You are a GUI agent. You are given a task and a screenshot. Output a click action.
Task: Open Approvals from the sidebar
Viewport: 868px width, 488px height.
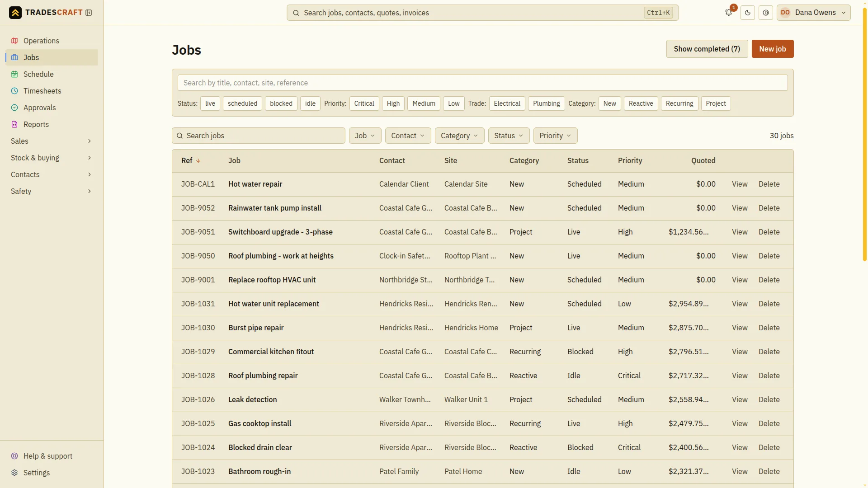coord(52,108)
